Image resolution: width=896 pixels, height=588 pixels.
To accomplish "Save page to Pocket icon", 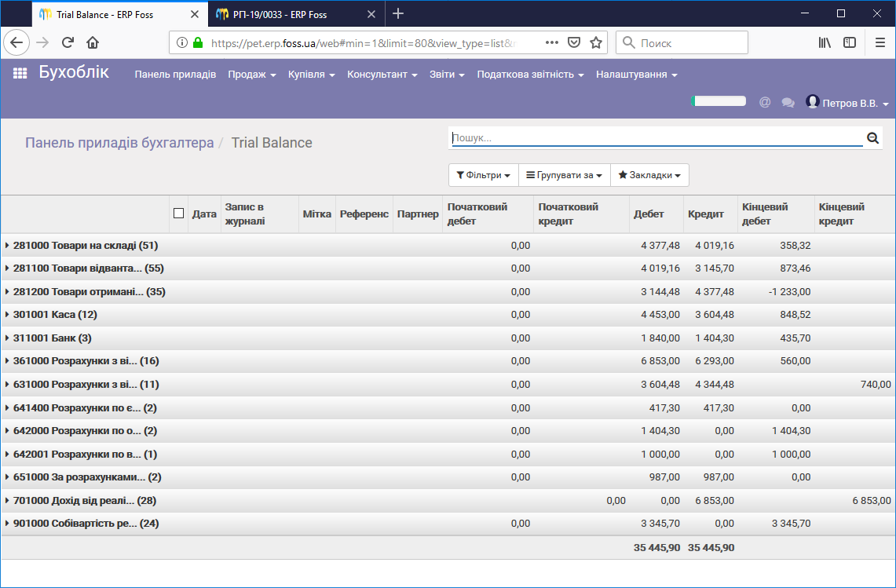I will tap(574, 43).
